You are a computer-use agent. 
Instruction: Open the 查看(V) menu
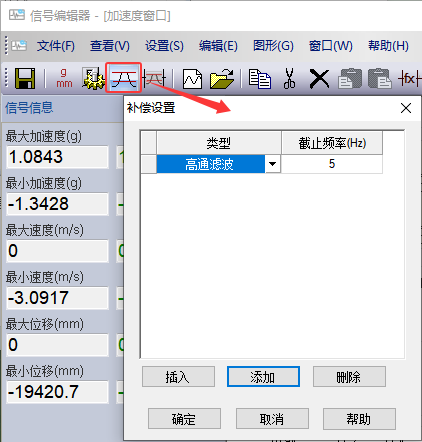point(110,46)
